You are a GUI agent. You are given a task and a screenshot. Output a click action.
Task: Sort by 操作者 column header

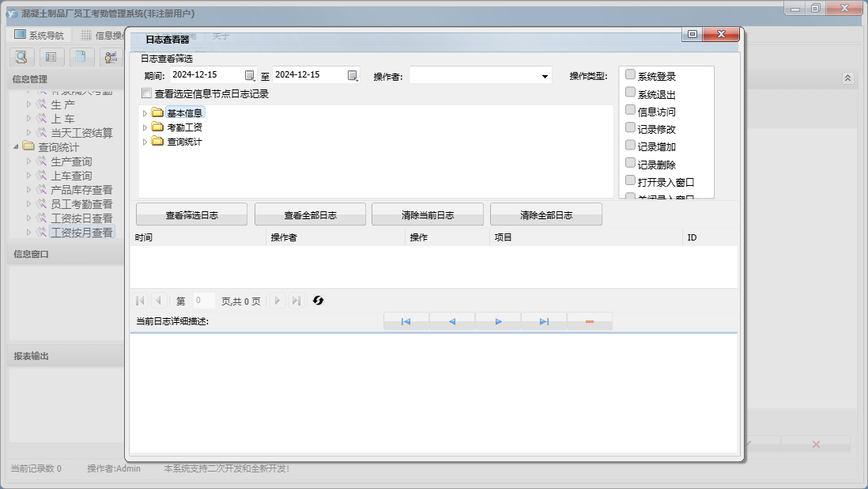[335, 237]
